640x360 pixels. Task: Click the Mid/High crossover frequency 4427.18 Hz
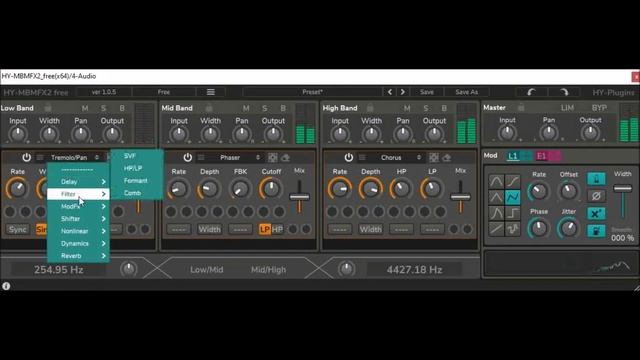point(414,270)
